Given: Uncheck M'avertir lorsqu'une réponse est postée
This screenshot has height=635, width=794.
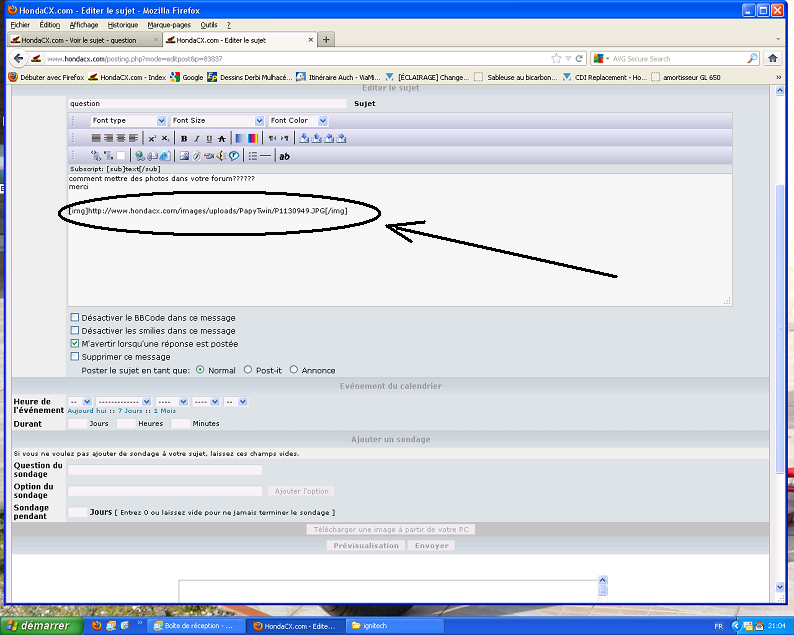Looking at the screenshot, I should click(x=75, y=343).
